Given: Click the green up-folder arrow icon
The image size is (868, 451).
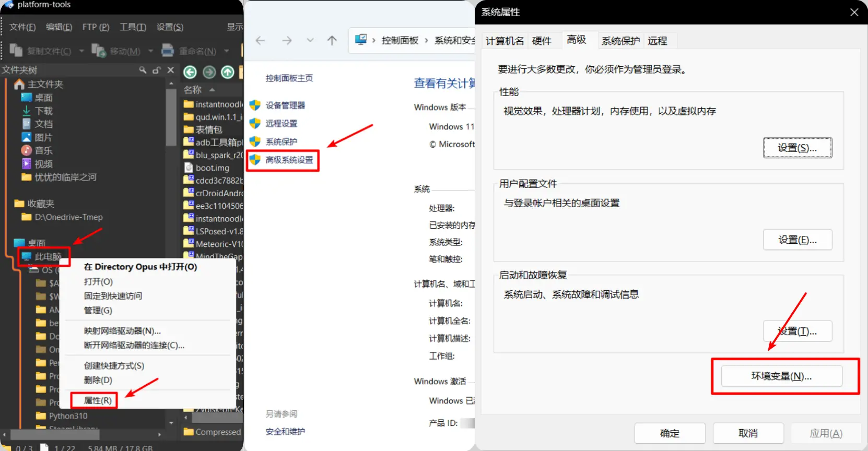Looking at the screenshot, I should (x=228, y=72).
